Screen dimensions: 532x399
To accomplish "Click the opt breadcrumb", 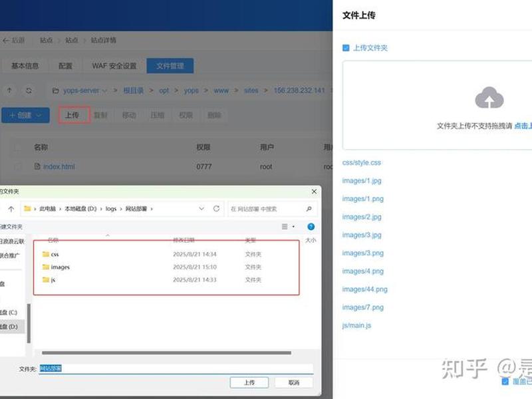I will [164, 90].
